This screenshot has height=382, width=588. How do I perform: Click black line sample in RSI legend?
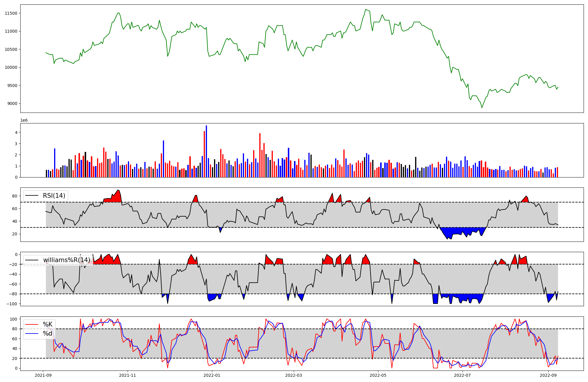tap(32, 196)
